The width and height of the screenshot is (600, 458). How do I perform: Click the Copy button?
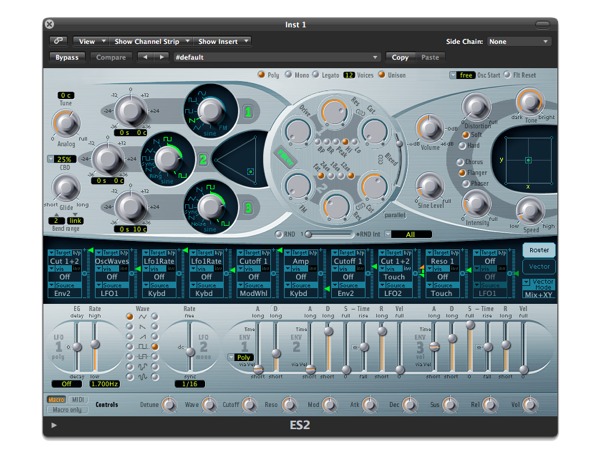(x=400, y=57)
